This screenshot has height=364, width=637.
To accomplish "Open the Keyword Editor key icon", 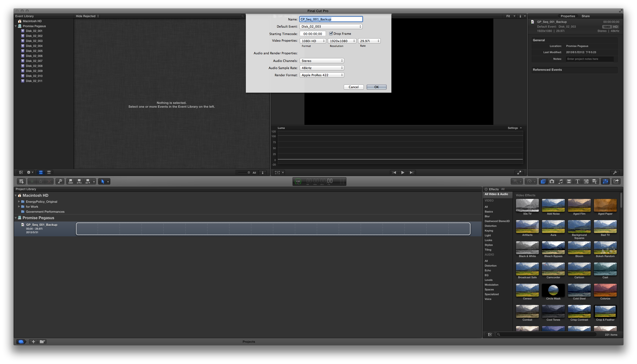I will [60, 182].
